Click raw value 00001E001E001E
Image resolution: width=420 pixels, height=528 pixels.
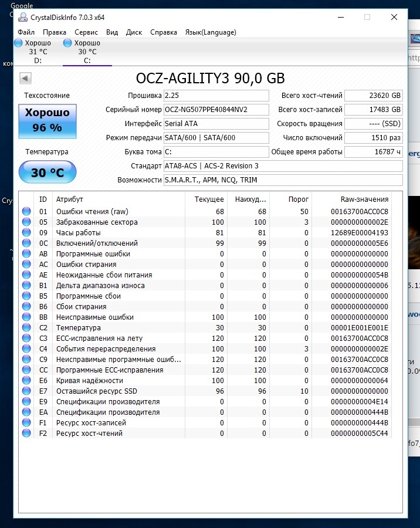coord(360,327)
